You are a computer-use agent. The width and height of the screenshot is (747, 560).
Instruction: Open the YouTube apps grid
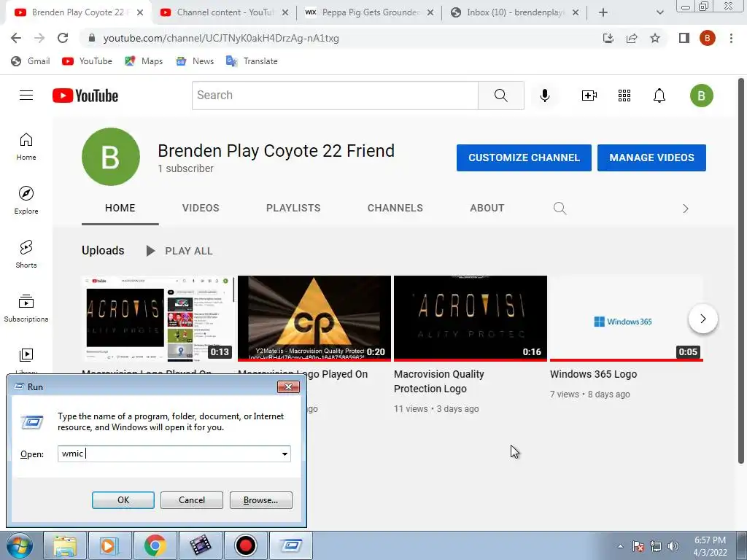[x=624, y=96]
